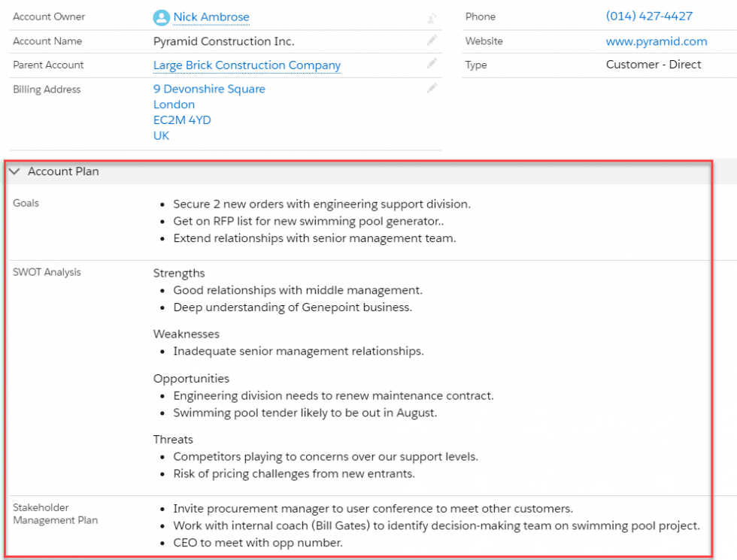Call phone number (014) 427-4427
Screen dimensions: 737x560
(648, 16)
